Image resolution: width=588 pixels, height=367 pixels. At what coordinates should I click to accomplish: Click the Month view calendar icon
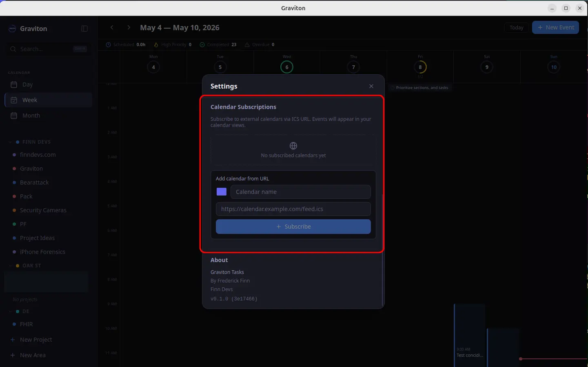pos(14,116)
